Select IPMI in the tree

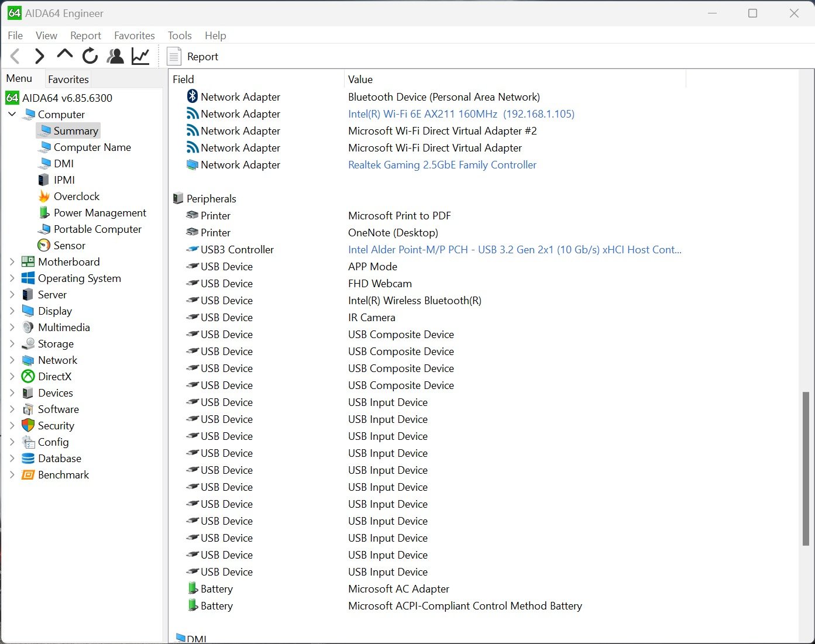click(64, 180)
